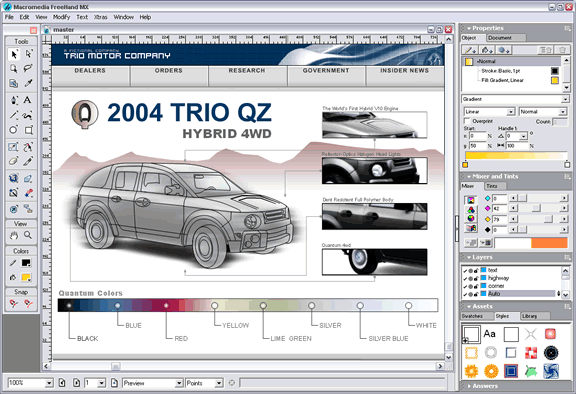Collapse the Properties panel
The width and height of the screenshot is (576, 394).
coord(469,28)
